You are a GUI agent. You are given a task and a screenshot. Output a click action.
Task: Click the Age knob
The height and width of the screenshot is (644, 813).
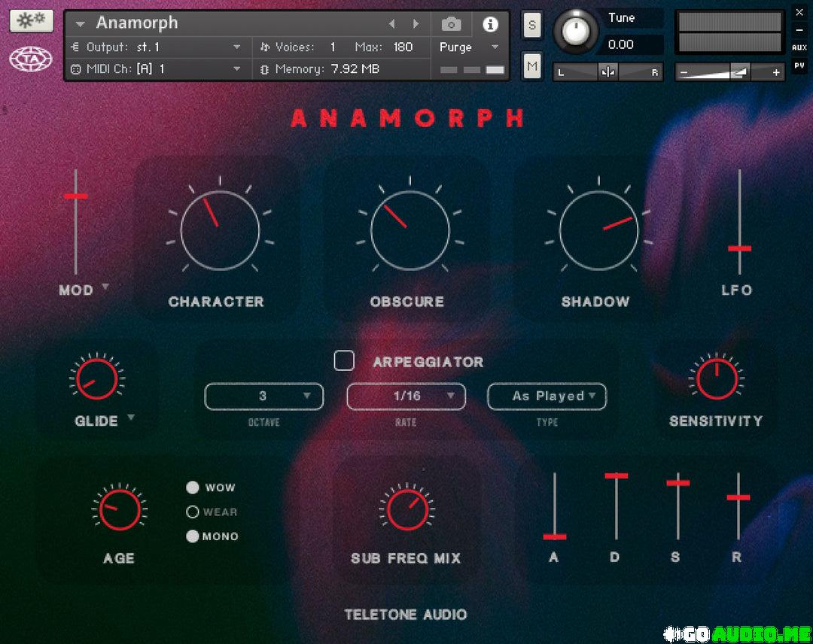120,510
